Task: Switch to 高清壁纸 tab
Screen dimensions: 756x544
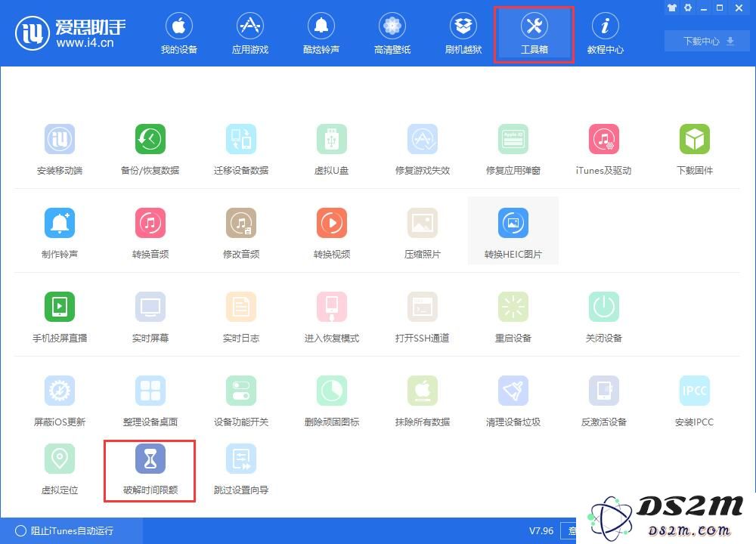Action: (392, 32)
